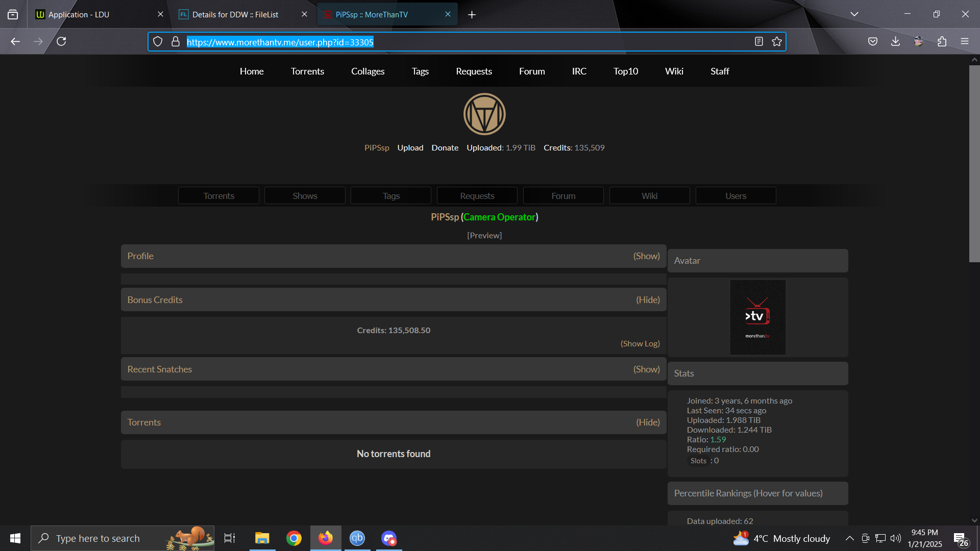Open Tags in the top navigation
This screenshot has width=980, height=551.
[x=420, y=71]
